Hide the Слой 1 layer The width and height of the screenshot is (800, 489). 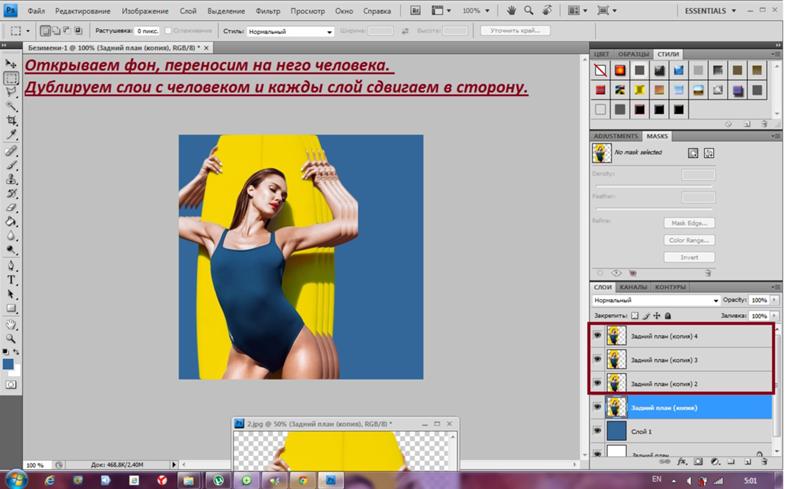click(x=597, y=431)
